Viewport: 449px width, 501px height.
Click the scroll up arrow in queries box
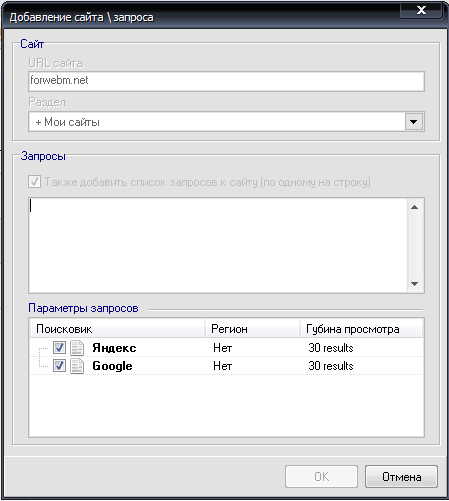click(414, 207)
